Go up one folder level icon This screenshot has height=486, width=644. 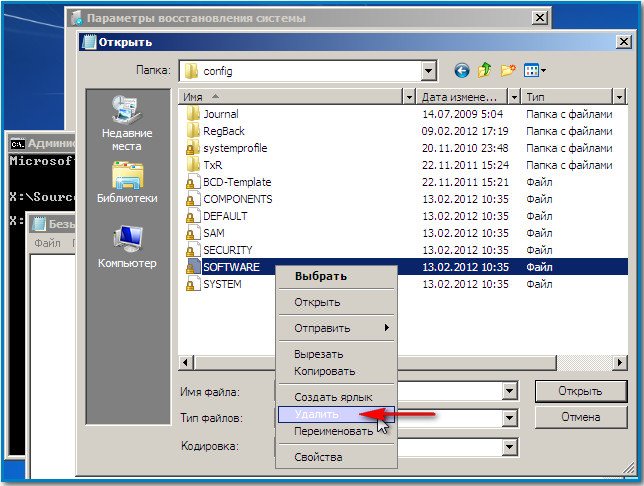pyautogui.click(x=485, y=71)
